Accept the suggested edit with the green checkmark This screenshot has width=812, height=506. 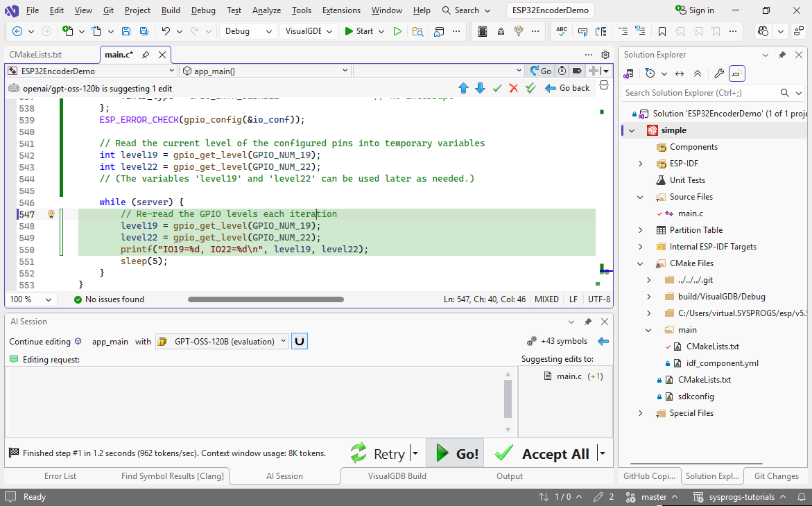tap(497, 88)
